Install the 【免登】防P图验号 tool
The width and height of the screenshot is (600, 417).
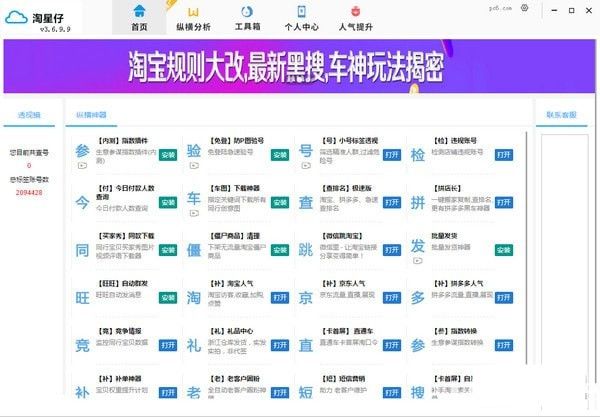tap(280, 155)
